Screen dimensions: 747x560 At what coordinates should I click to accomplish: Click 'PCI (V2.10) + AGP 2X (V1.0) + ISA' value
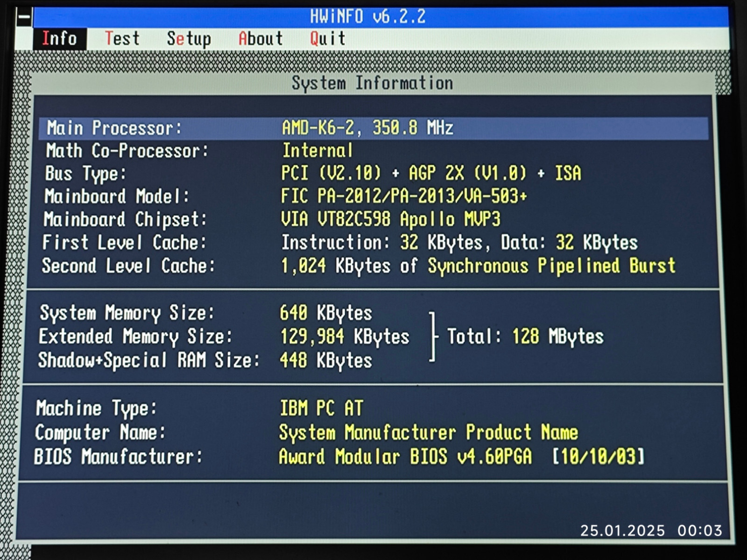tap(431, 173)
